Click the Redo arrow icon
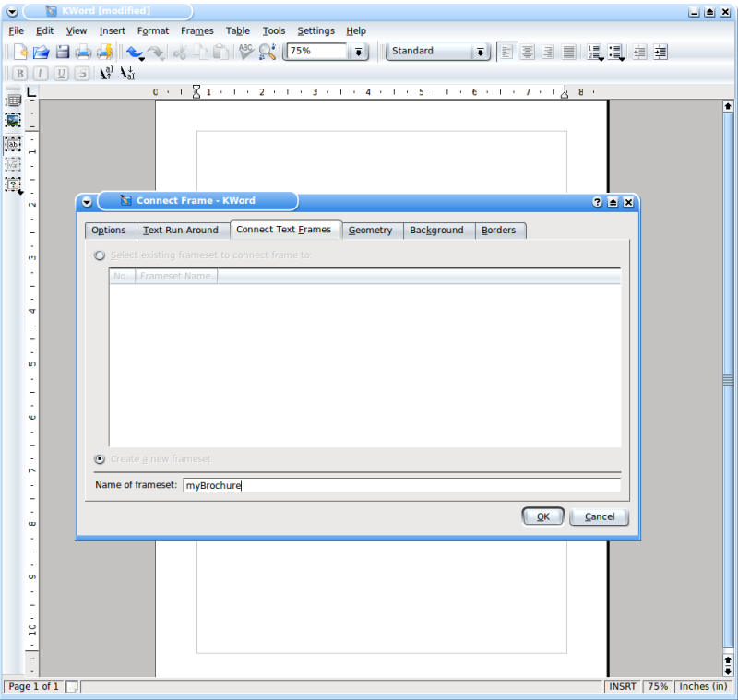The height and width of the screenshot is (700, 738). coord(156,53)
